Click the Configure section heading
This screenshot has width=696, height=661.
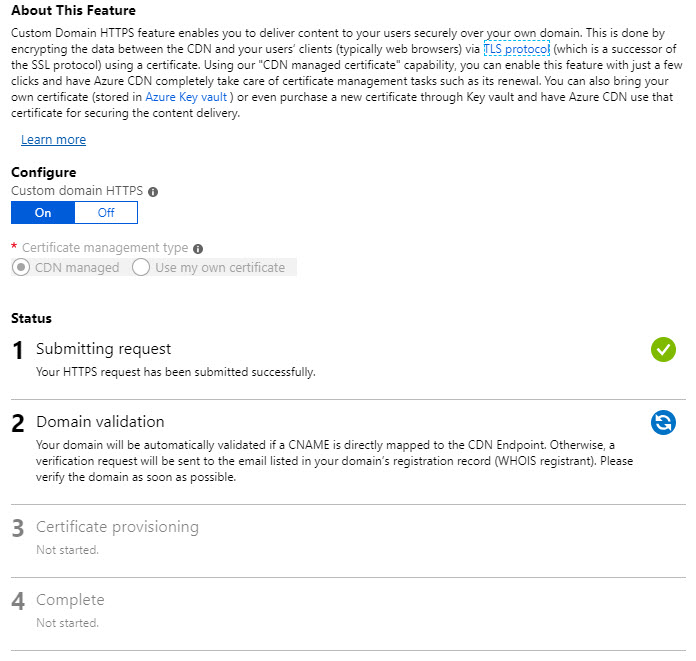[44, 173]
